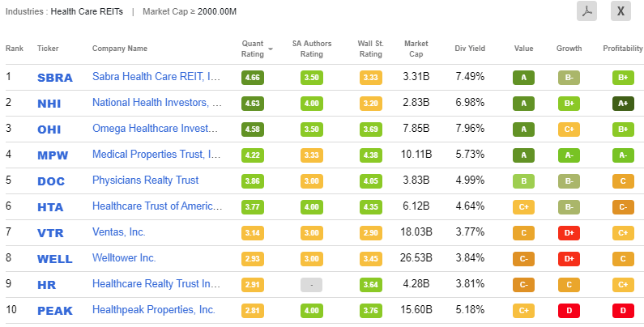Download the table as Excel file
This screenshot has width=644, height=327.
point(621,11)
